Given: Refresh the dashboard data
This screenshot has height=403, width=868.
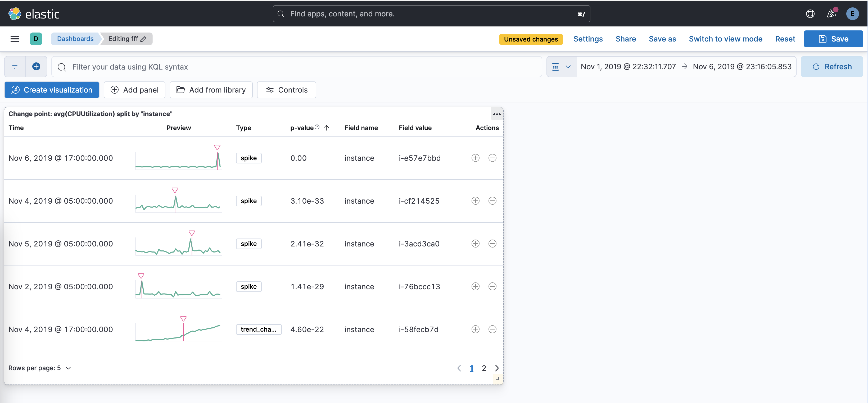Looking at the screenshot, I should point(831,67).
